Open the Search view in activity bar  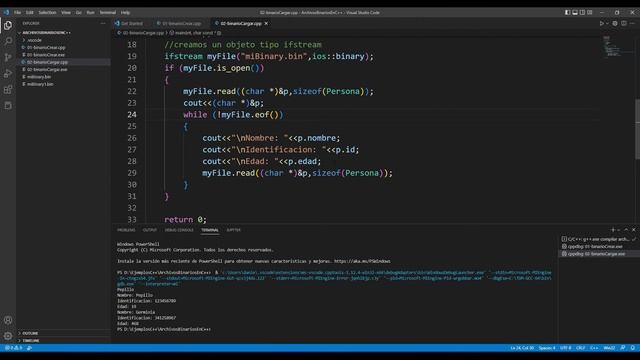(x=8, y=41)
